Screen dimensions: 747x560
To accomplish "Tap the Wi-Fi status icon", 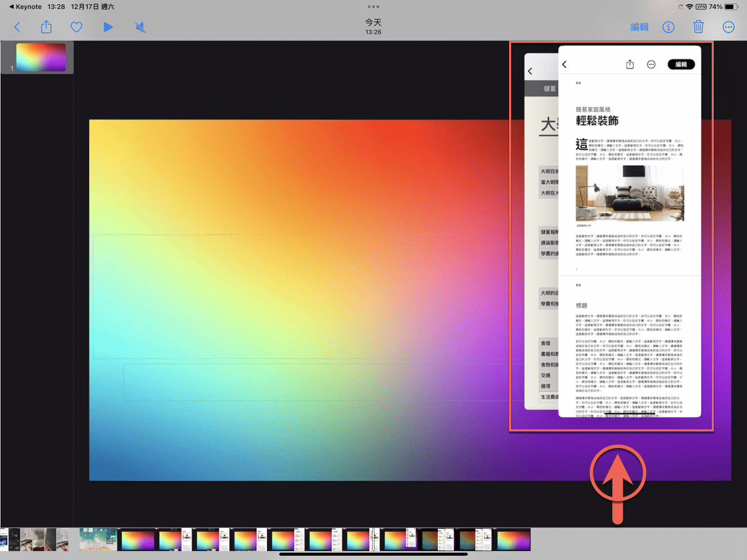I will [690, 7].
